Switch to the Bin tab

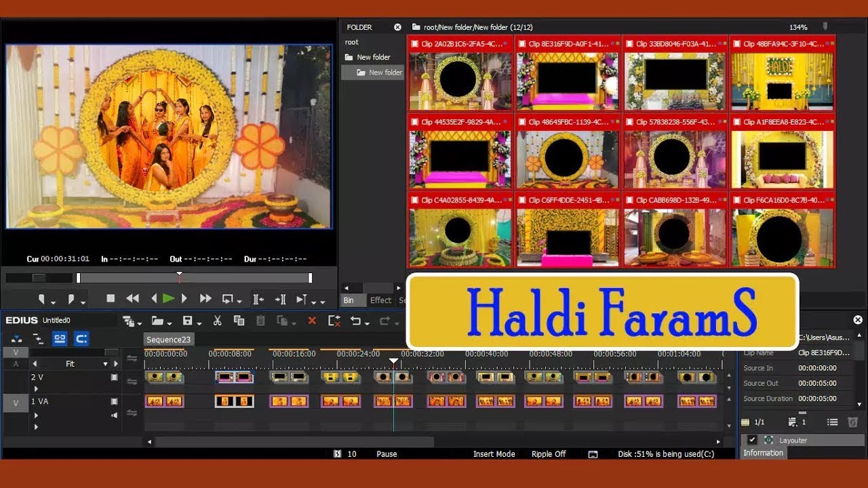tap(349, 300)
